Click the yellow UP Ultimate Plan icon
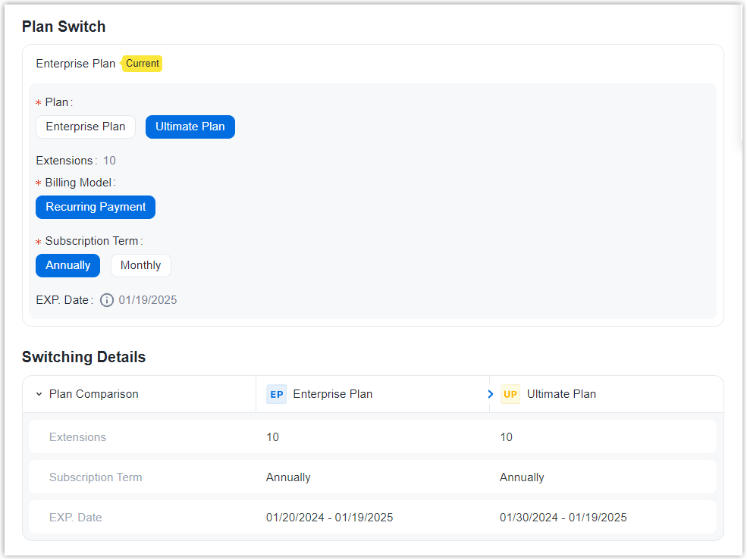 pos(510,394)
